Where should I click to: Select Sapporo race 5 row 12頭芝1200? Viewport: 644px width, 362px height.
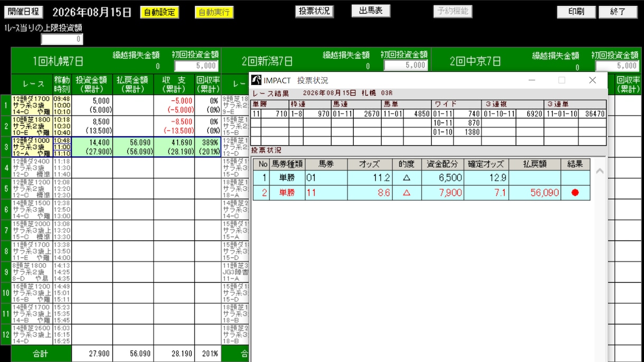pos(31,189)
